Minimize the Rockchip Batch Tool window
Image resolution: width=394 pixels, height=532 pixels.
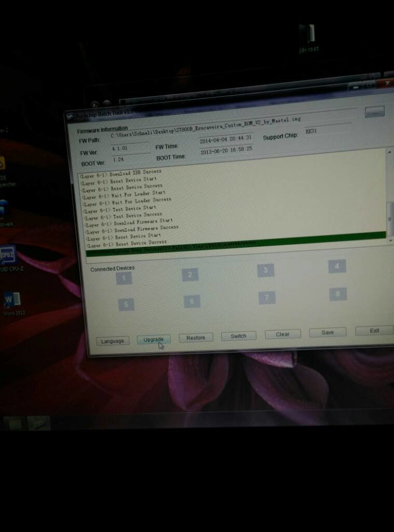[x=355, y=87]
